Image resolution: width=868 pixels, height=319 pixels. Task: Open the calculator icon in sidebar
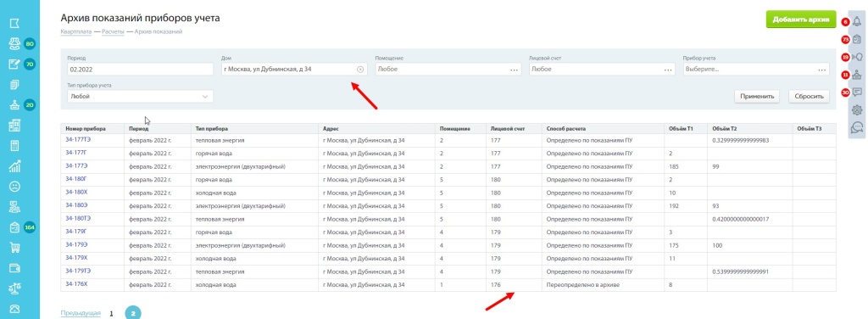click(15, 146)
